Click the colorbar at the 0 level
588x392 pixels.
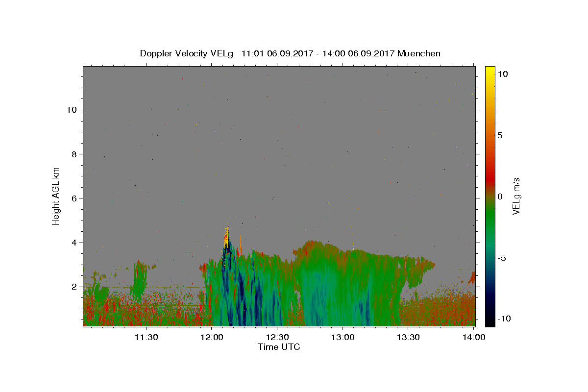(490, 196)
